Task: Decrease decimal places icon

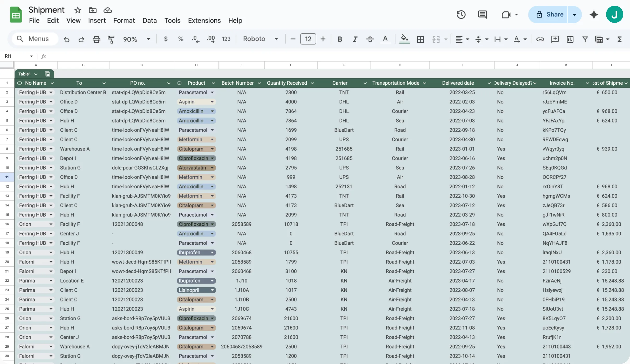Action: tap(195, 39)
